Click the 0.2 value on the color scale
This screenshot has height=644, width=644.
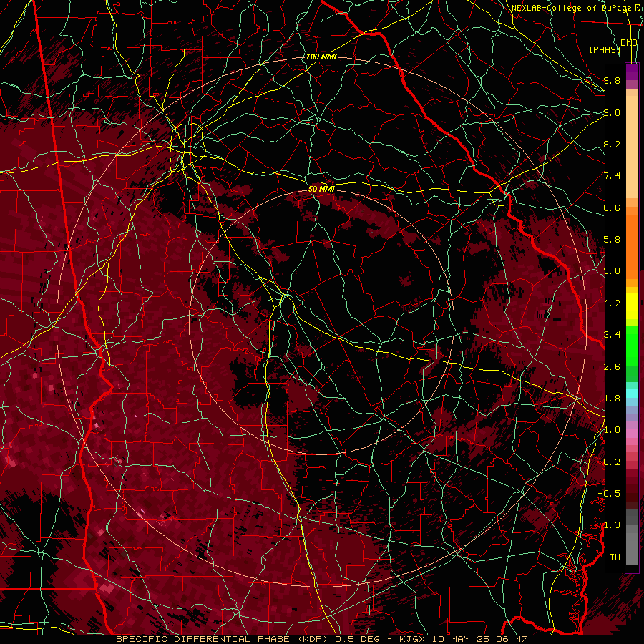[612, 462]
